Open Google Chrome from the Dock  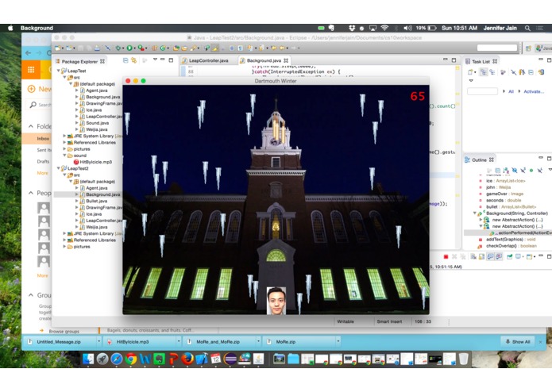coord(130,359)
